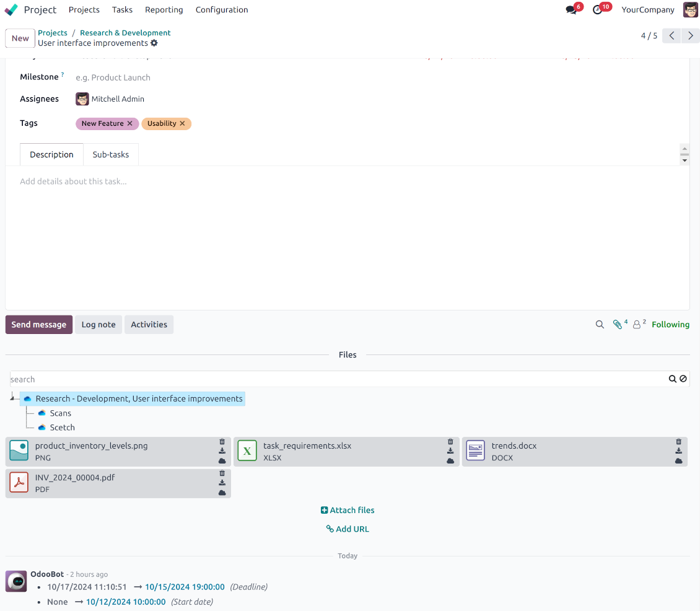Image resolution: width=700 pixels, height=611 pixels.
Task: Click cloud icon for INV_2024_00004.pdf
Action: pos(222,493)
